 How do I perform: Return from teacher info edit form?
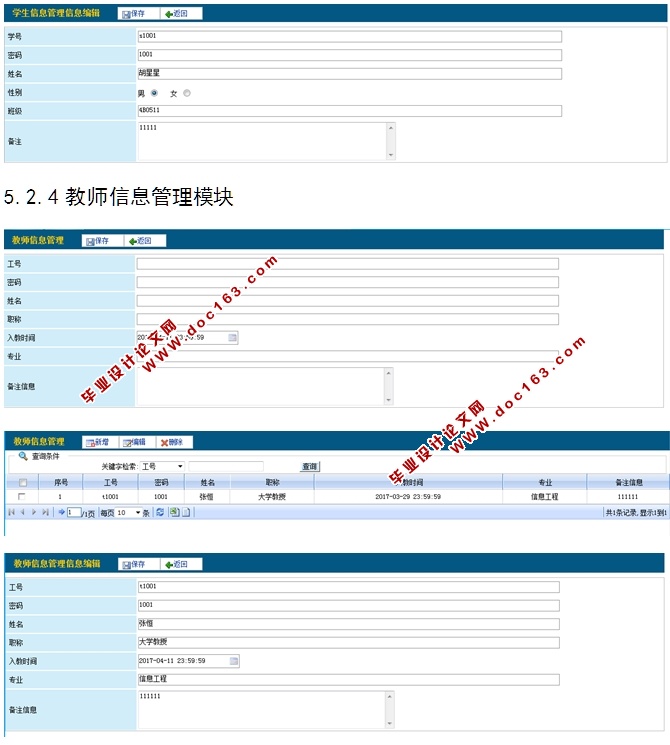[x=181, y=564]
